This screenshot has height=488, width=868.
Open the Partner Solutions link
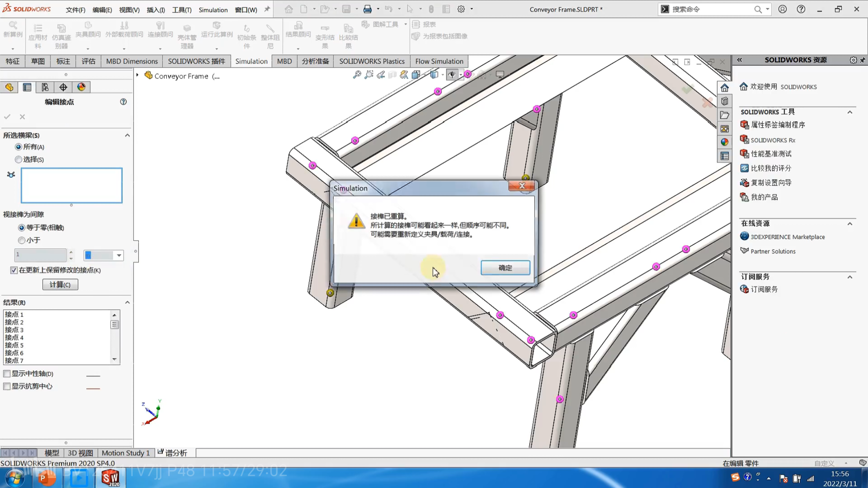click(x=773, y=251)
